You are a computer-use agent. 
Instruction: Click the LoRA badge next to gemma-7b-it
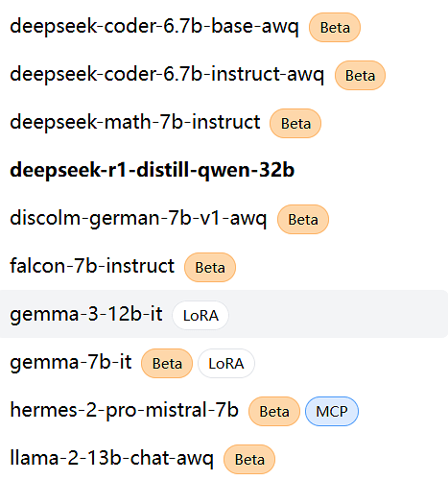[x=226, y=364]
